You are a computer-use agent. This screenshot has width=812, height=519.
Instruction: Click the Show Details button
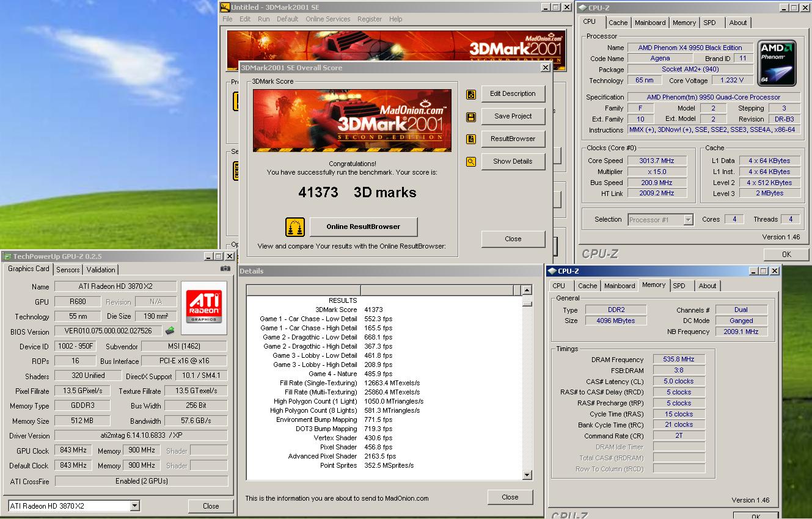pos(513,162)
